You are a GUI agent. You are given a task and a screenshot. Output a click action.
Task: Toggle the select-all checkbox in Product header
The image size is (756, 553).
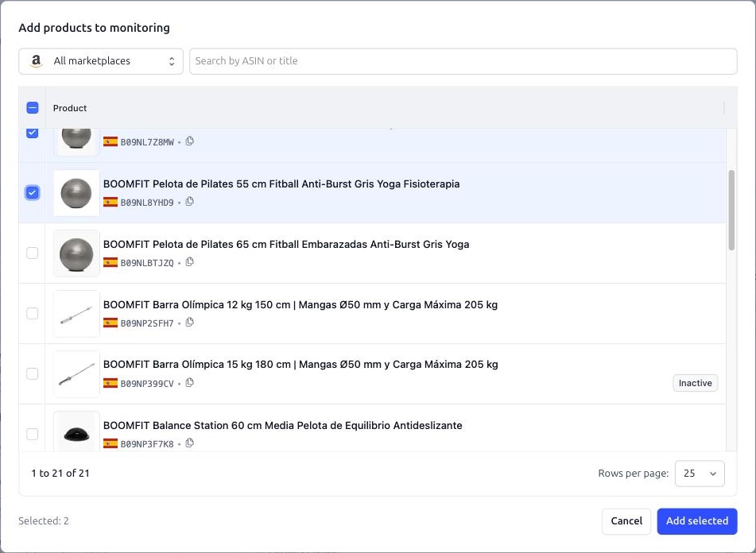click(x=33, y=108)
